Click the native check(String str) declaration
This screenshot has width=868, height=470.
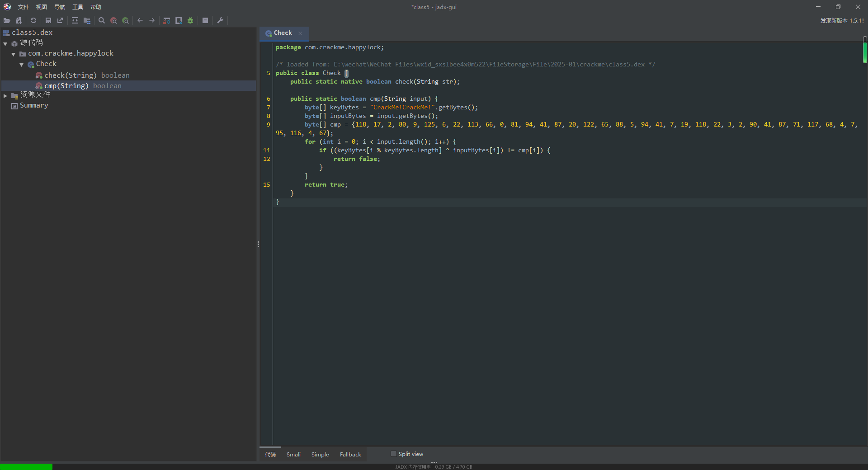coord(375,82)
